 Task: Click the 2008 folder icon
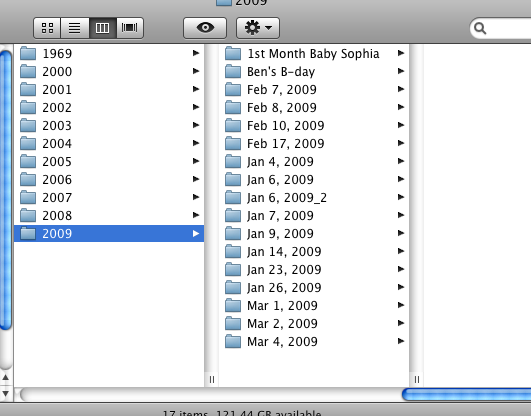28,215
